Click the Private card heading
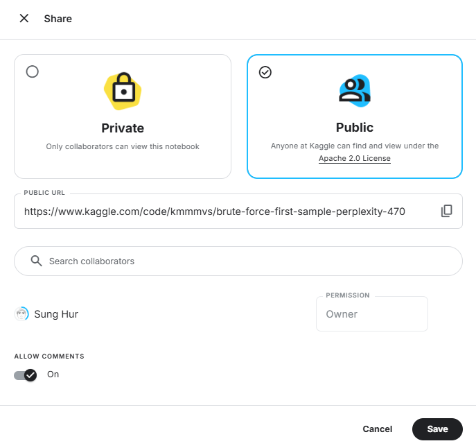476x448 pixels. pyautogui.click(x=123, y=128)
